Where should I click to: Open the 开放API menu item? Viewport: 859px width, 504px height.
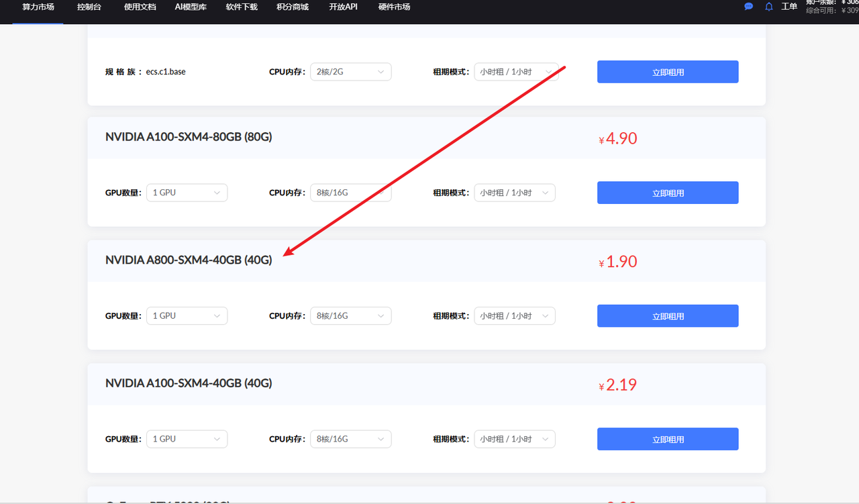[x=343, y=7]
